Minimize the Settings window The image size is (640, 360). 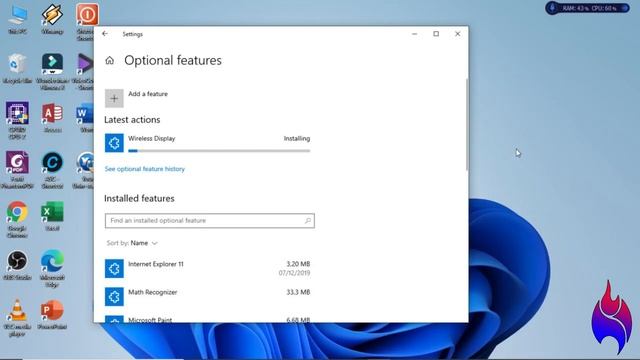[x=415, y=34]
